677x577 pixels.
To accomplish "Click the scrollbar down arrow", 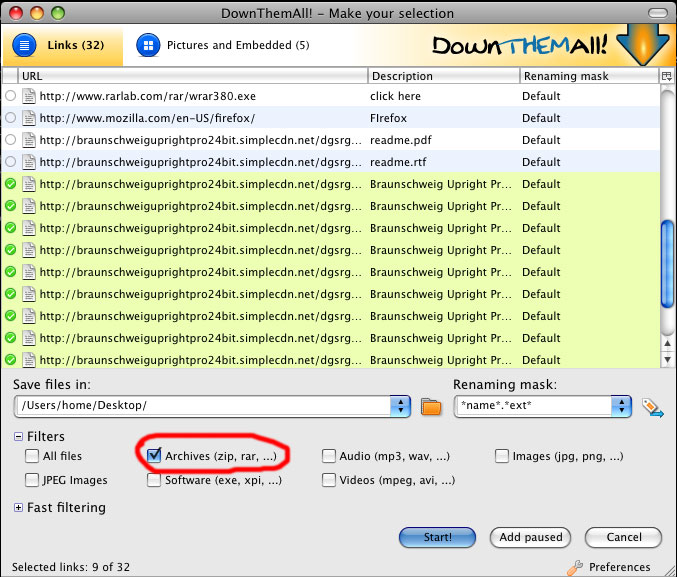I will 668,359.
